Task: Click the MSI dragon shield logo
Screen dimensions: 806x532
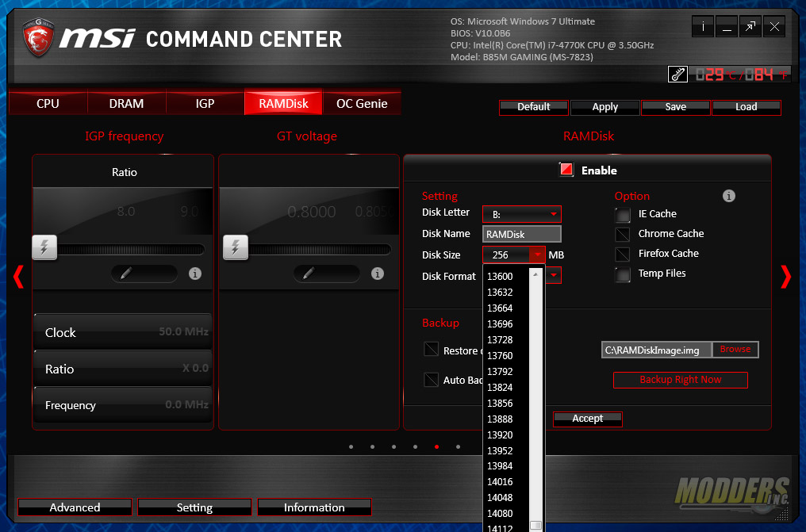Action: pyautogui.click(x=37, y=37)
